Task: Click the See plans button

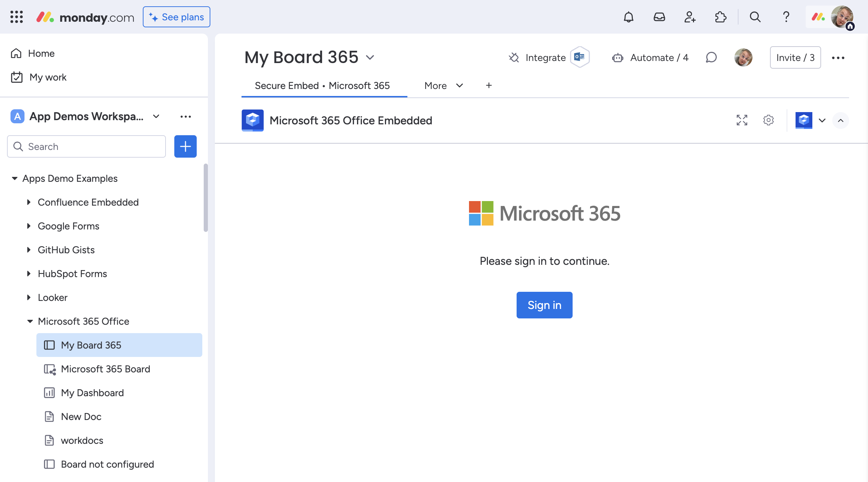Action: click(x=176, y=17)
